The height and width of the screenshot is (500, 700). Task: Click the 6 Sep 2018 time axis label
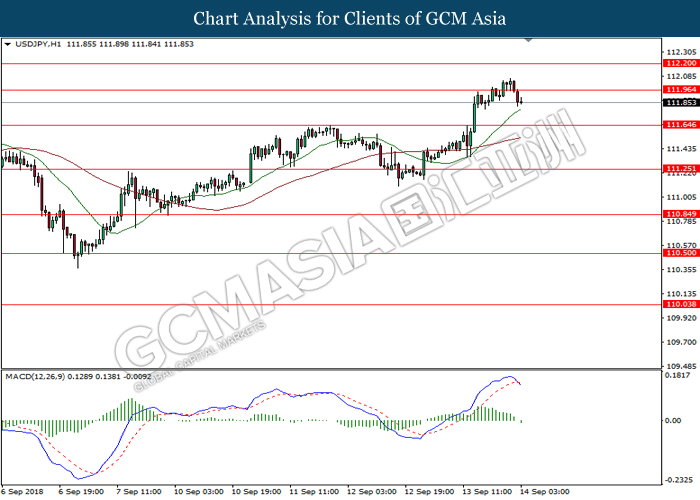tap(23, 492)
